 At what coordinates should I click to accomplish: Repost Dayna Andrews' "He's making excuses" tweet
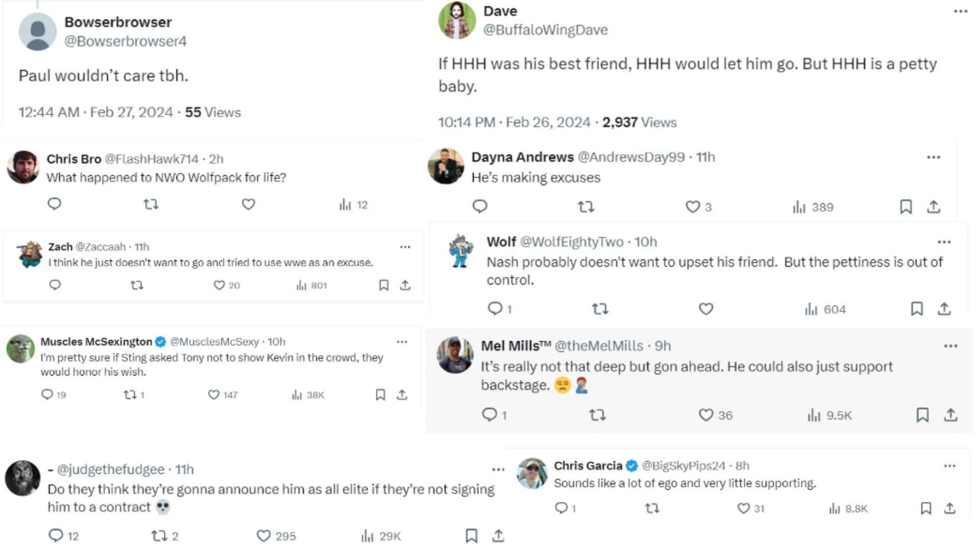[585, 207]
